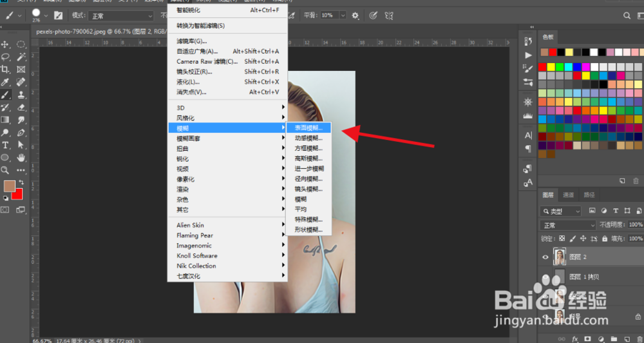Open the Character panel icon
This screenshot has width=644, height=343.
(528, 135)
